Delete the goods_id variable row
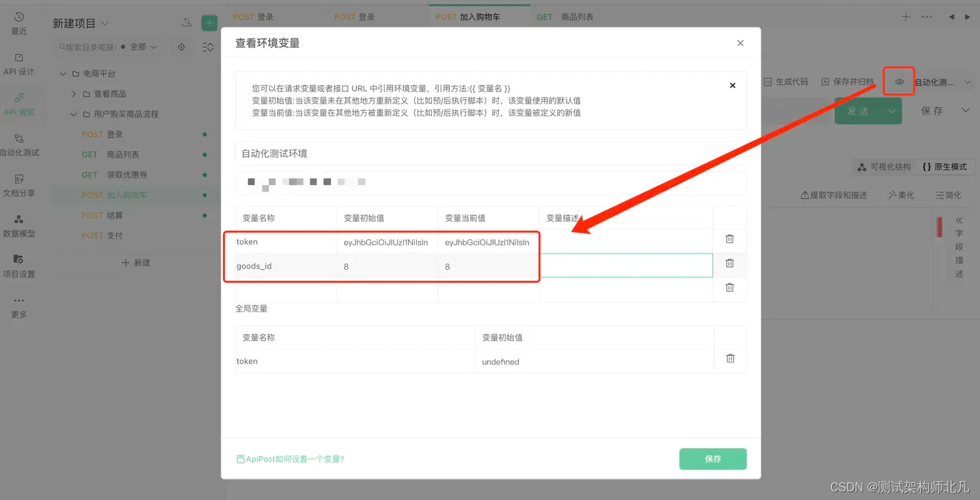 pos(729,263)
